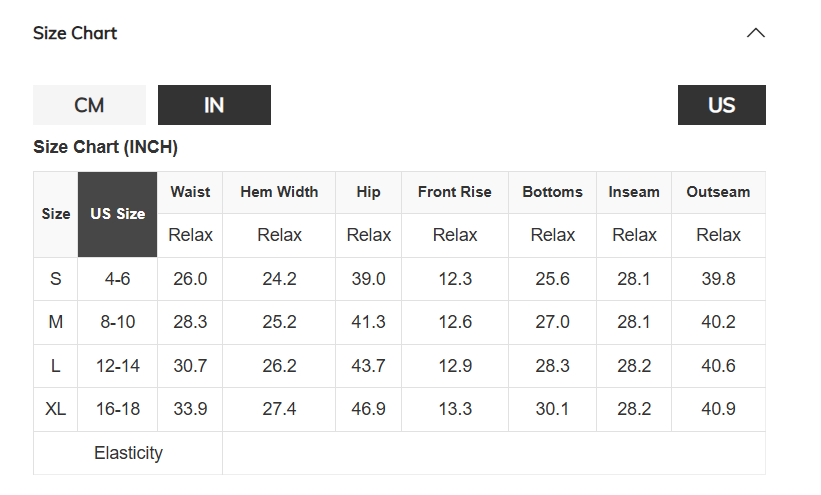This screenshot has width=821, height=495.
Task: Click the Elasticity row label
Action: coord(128,453)
